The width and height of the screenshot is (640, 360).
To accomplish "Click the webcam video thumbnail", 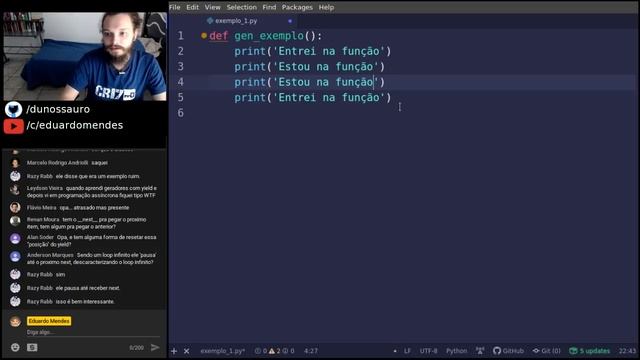I will (85, 56).
